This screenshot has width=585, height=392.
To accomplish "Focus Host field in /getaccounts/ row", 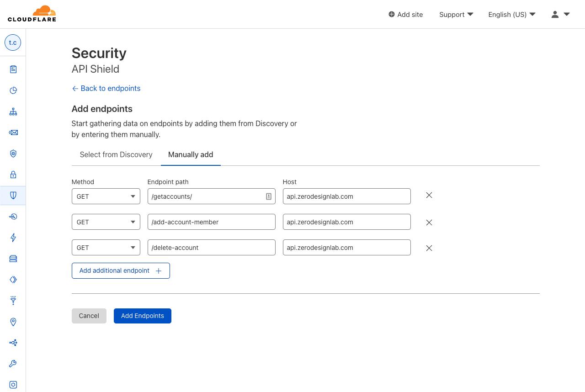I will click(x=347, y=196).
